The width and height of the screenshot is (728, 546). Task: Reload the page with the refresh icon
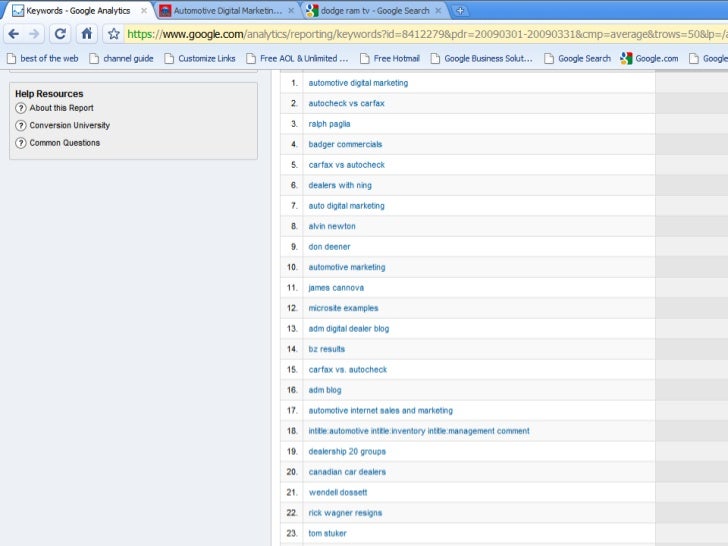[x=60, y=34]
